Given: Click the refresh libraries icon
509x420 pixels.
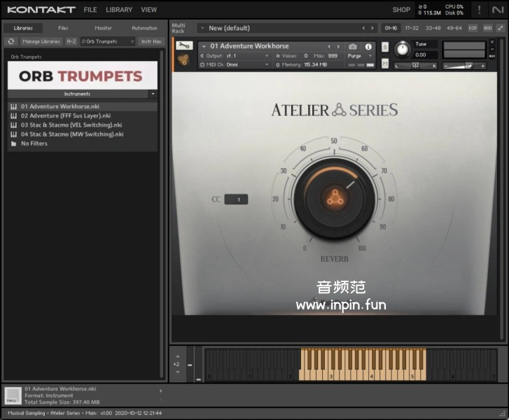Looking at the screenshot, I should 11,41.
